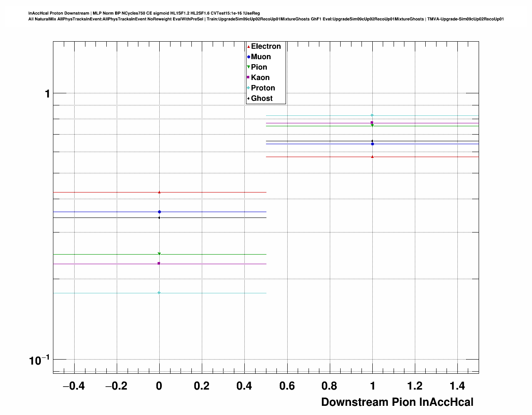Image resolution: width=532 pixels, height=415 pixels.
Task: Click the red Electron triangle in the legend
Action: (x=248, y=47)
